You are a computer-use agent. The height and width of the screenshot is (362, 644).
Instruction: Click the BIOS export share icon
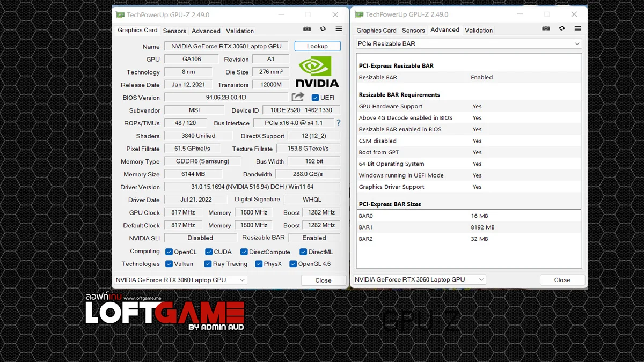[298, 97]
